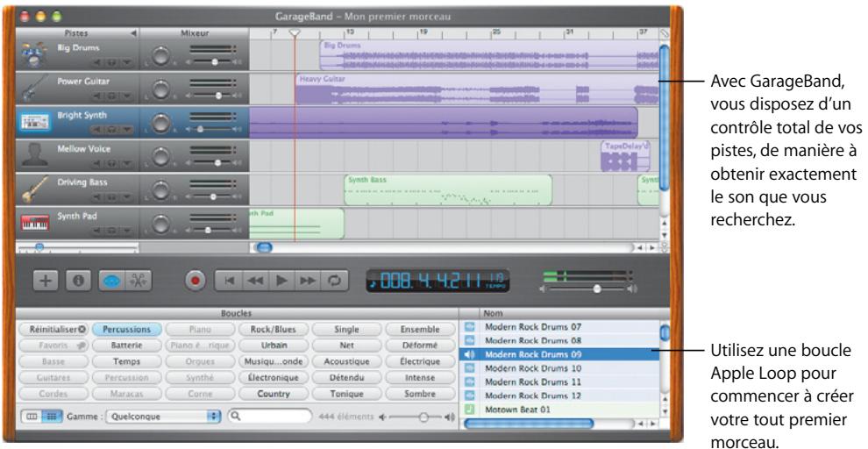Toggle the Single keyword button
The width and height of the screenshot is (868, 449).
346,330
